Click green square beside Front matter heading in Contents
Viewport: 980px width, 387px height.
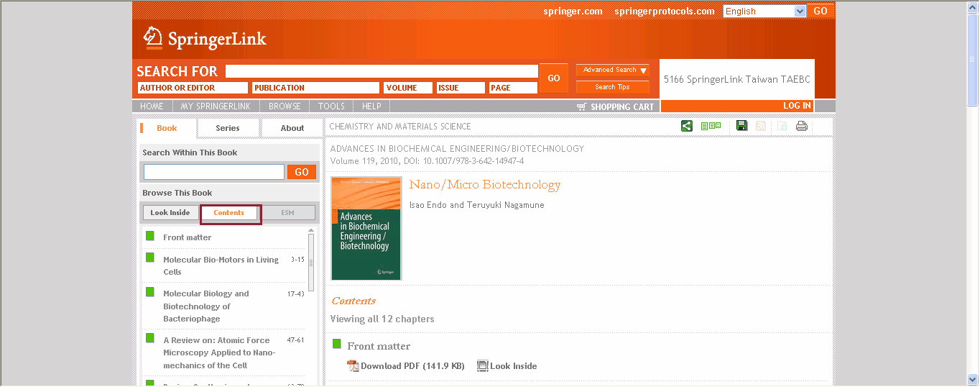(336, 344)
